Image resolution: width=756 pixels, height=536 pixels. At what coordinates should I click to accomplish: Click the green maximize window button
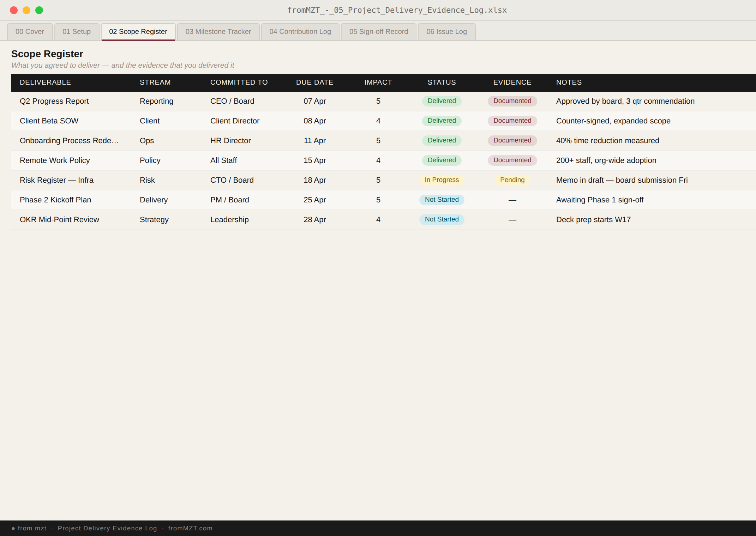pos(39,10)
